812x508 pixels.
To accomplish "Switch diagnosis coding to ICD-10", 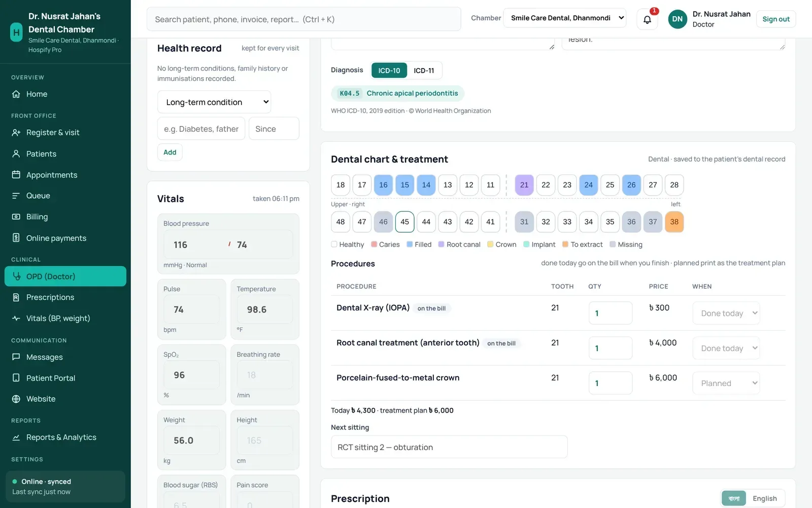I will point(389,71).
